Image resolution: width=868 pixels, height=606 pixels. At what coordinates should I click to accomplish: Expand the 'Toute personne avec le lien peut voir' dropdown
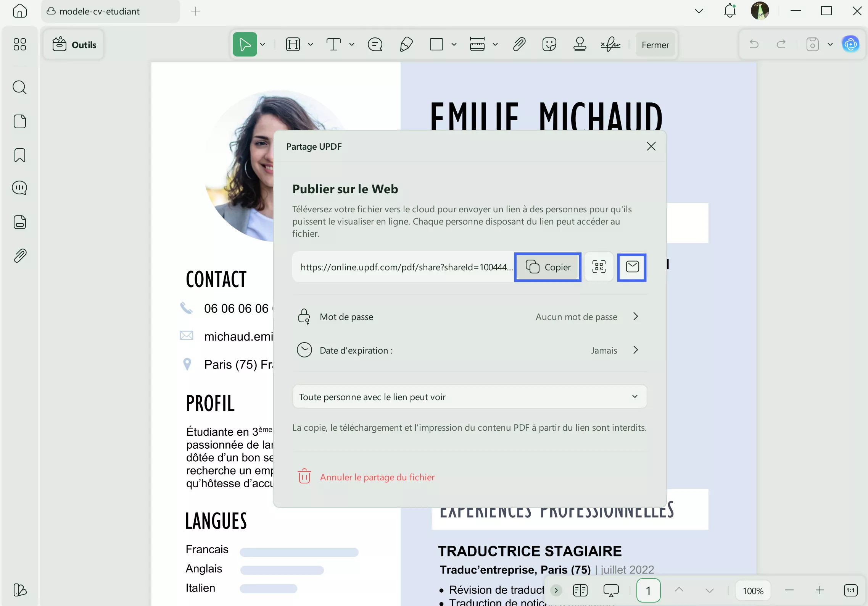[634, 396]
